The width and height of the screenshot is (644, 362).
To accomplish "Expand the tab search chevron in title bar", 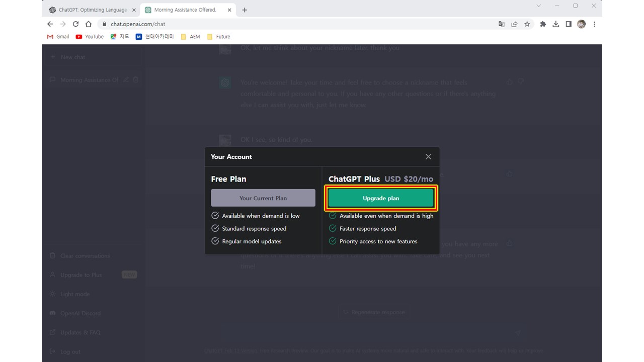I will [539, 6].
